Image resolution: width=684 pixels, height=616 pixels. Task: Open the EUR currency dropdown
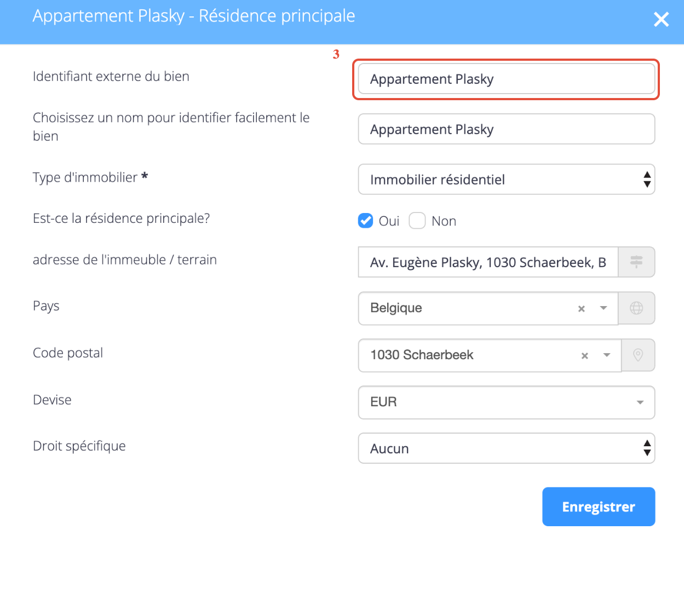coord(507,402)
